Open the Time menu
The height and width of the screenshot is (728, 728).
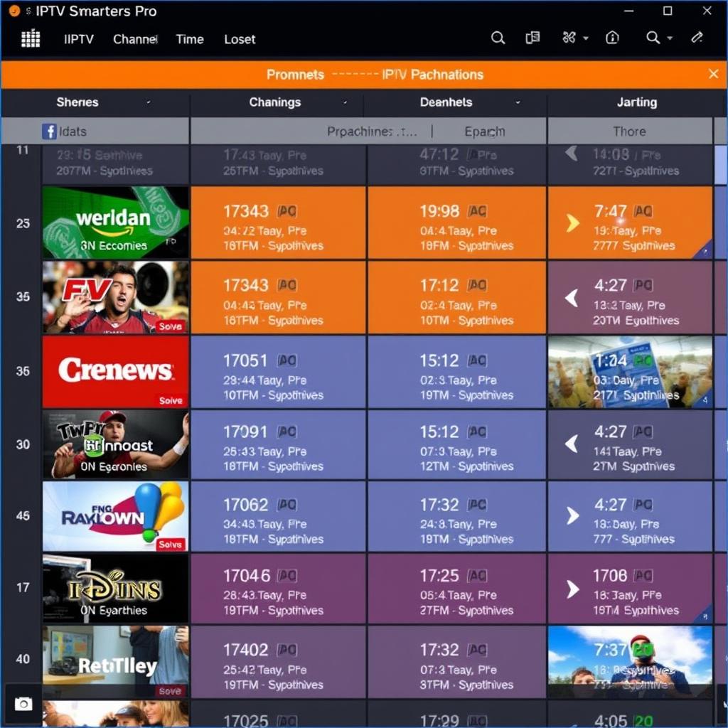pyautogui.click(x=189, y=39)
